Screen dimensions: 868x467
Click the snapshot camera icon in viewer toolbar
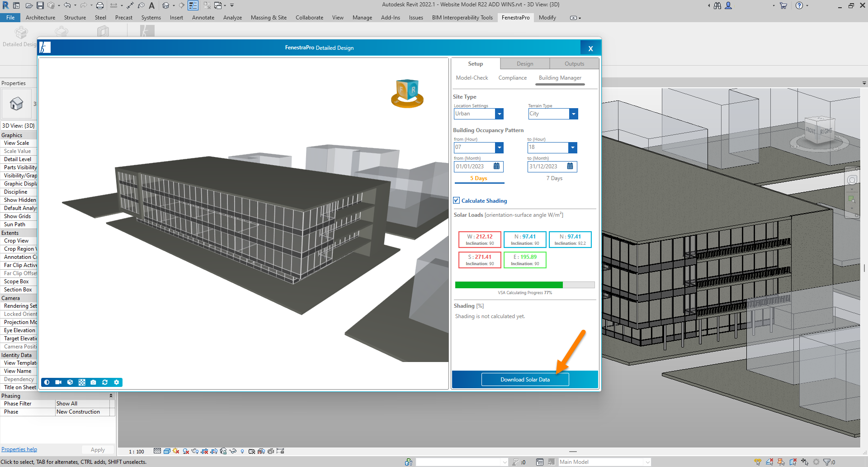point(93,382)
